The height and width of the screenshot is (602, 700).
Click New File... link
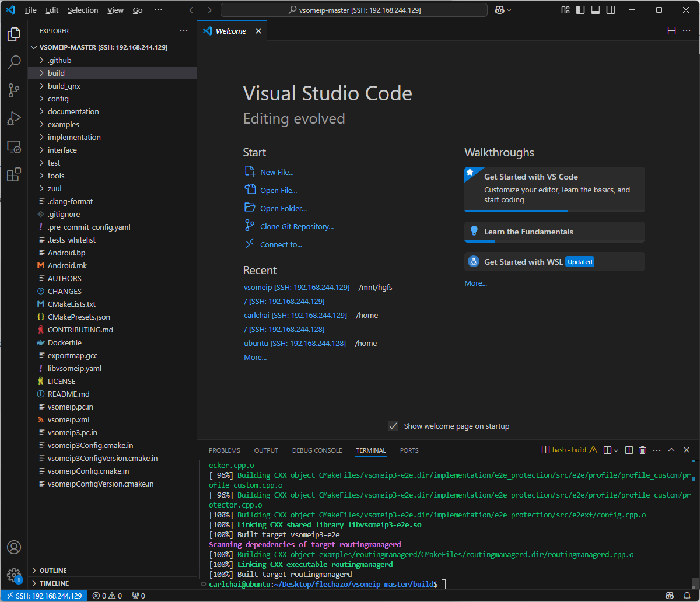coord(276,172)
